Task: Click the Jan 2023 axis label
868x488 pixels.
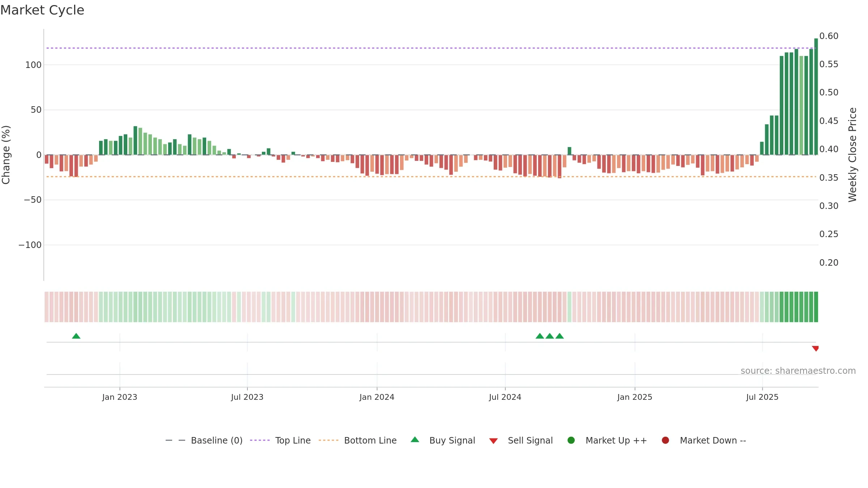Action: point(120,397)
